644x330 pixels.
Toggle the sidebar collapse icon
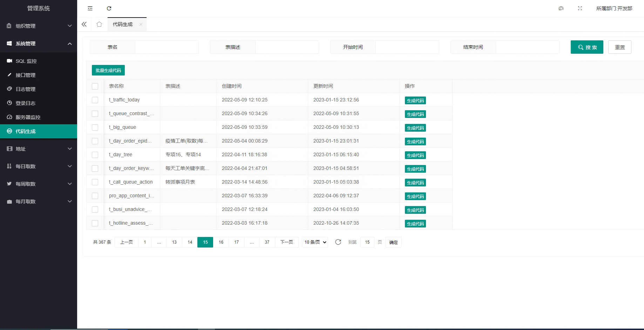point(90,8)
